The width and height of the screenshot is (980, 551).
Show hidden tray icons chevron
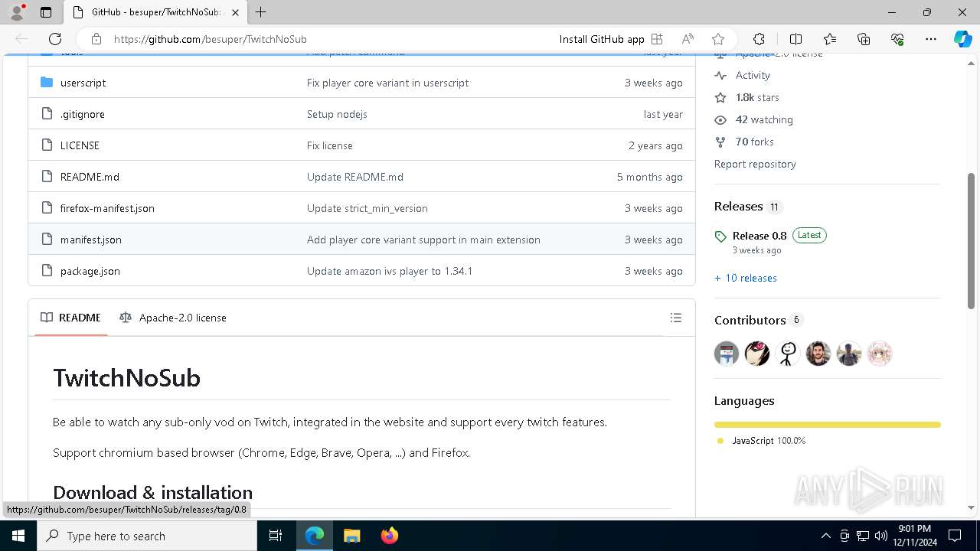[x=825, y=536]
